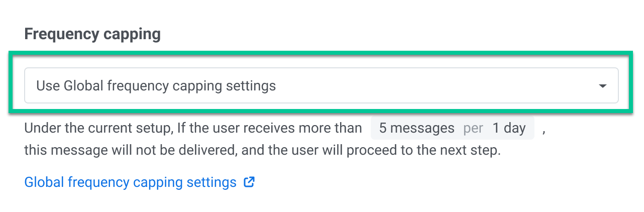The width and height of the screenshot is (644, 212).
Task: Click the number 5 in the chip
Action: tap(383, 129)
